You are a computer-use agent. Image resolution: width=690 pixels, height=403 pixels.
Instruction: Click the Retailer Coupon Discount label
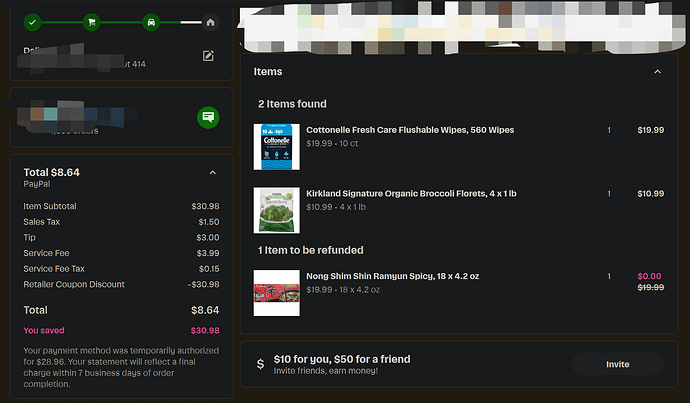74,285
